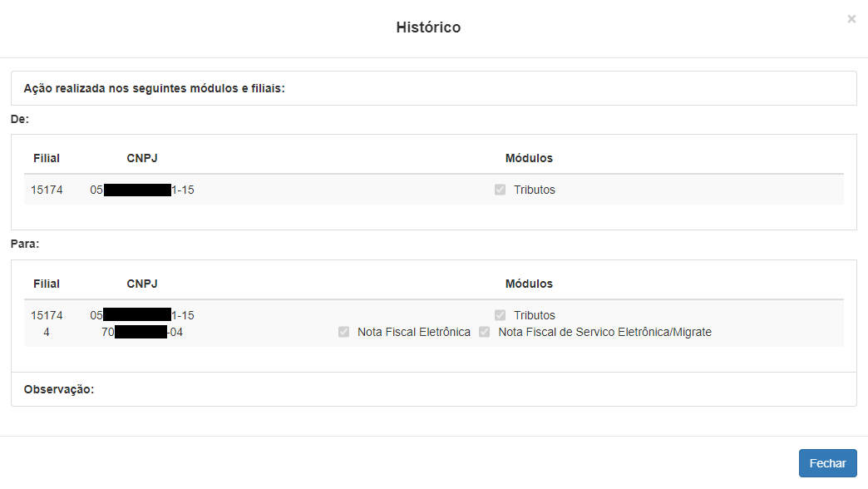Click the CNPJ header in the De table
Screen dimensions: 868x489
tap(141, 158)
